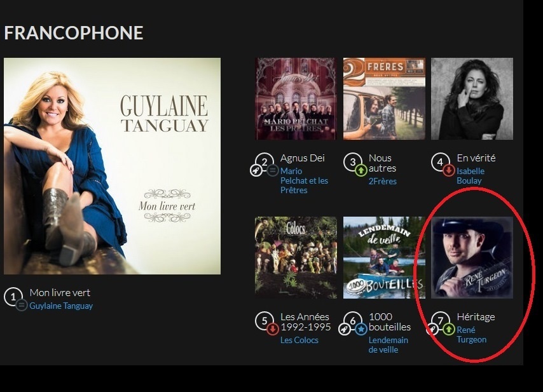Open the 1000 bouteilles album cover
543x392 pixels.
click(x=384, y=258)
